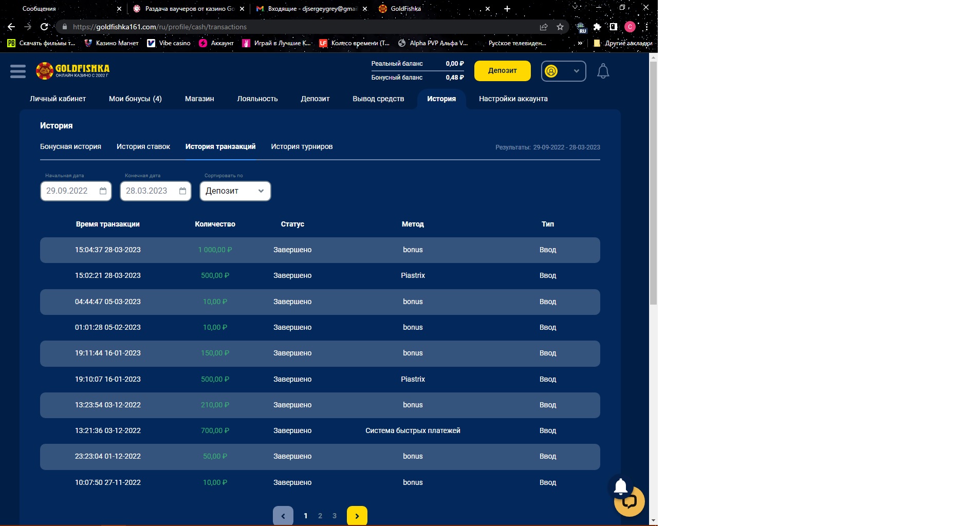Click the Система быстрых платежей method cell
Image resolution: width=980 pixels, height=526 pixels.
(x=413, y=431)
